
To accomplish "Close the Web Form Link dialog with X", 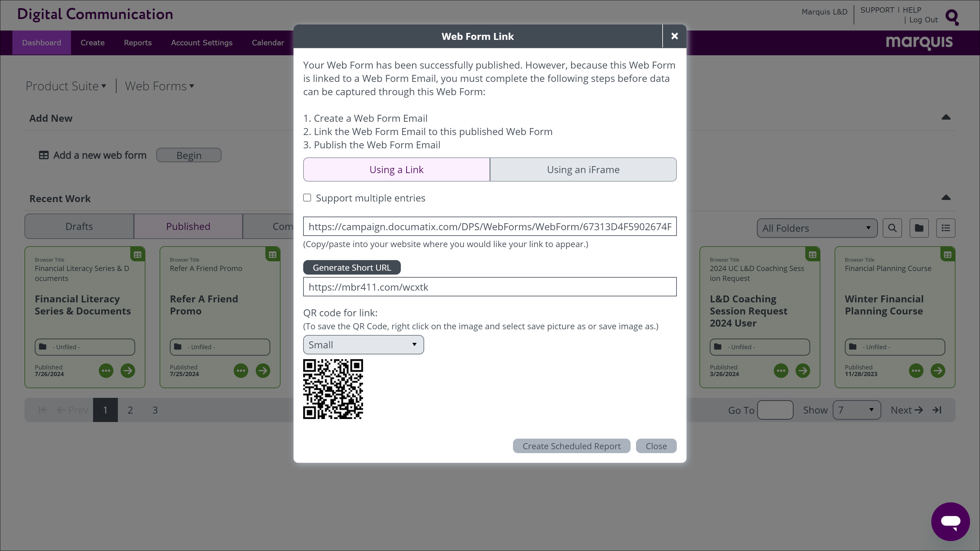I will (x=674, y=36).
